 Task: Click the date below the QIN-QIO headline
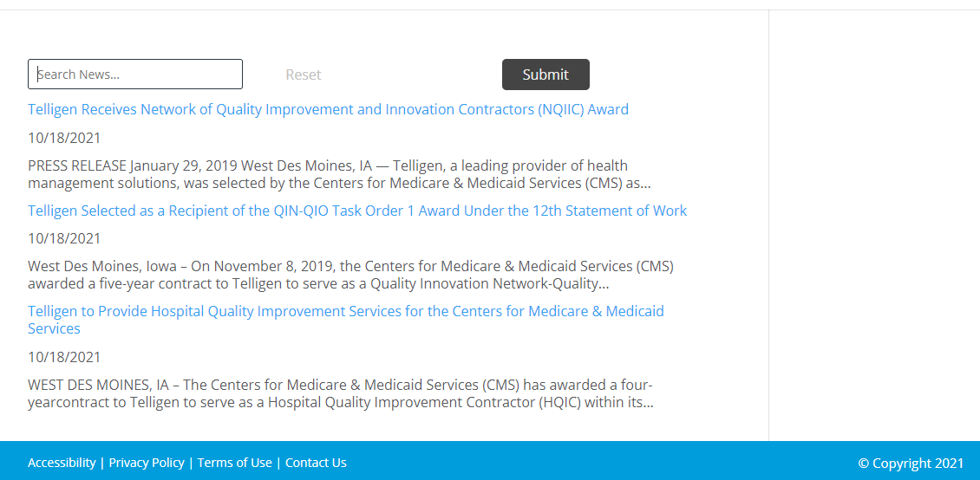[64, 238]
